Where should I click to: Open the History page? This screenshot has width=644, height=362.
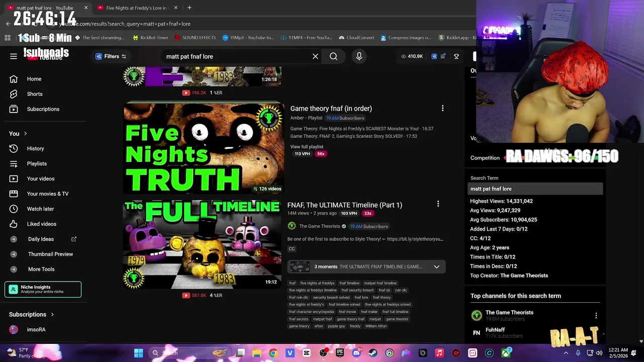(35, 149)
